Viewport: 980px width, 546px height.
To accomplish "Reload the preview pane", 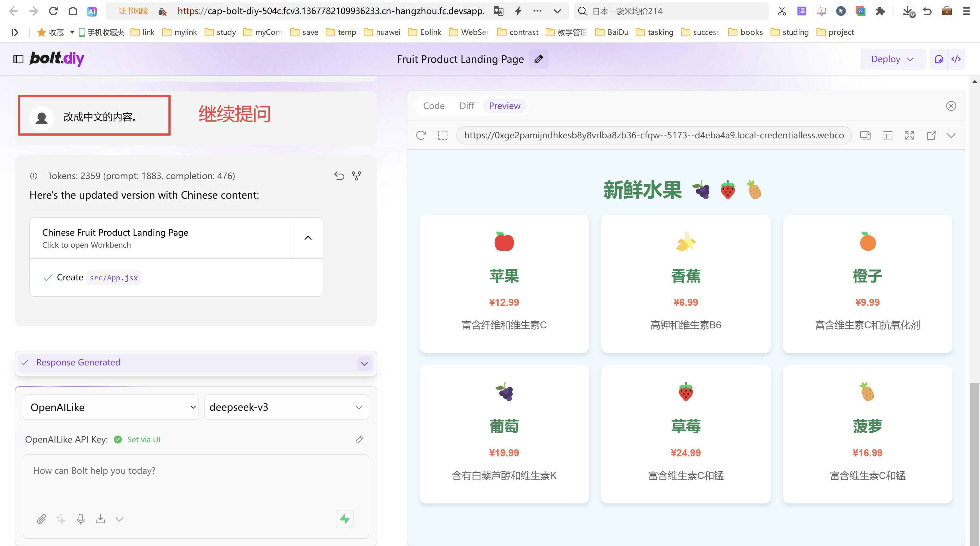I will point(421,135).
